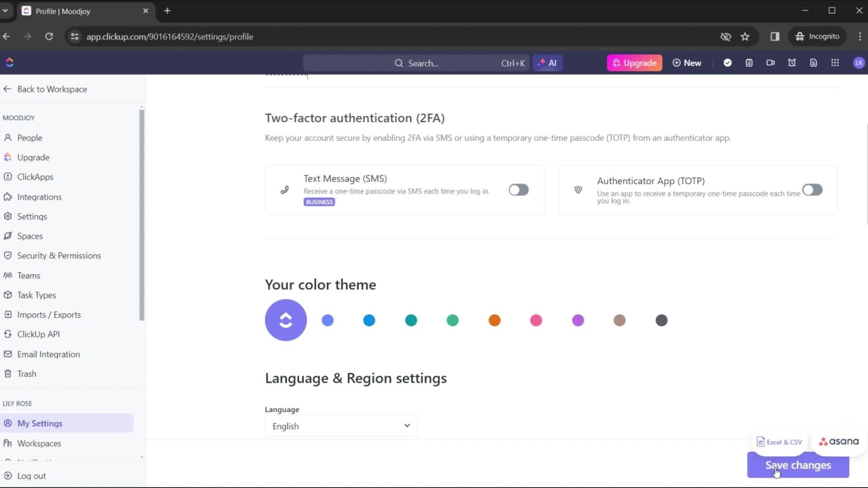Select the brown theme color
The image size is (868, 488).
click(620, 320)
